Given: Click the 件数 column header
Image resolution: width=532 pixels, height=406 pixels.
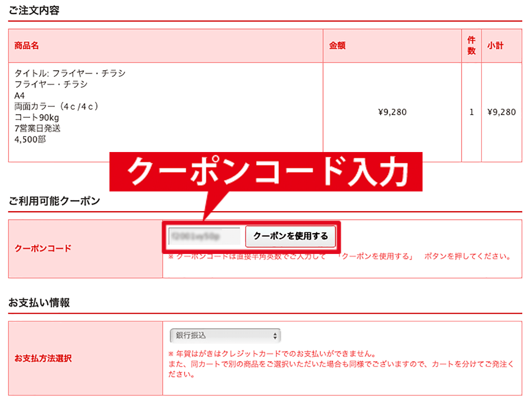Looking at the screenshot, I should [x=471, y=46].
